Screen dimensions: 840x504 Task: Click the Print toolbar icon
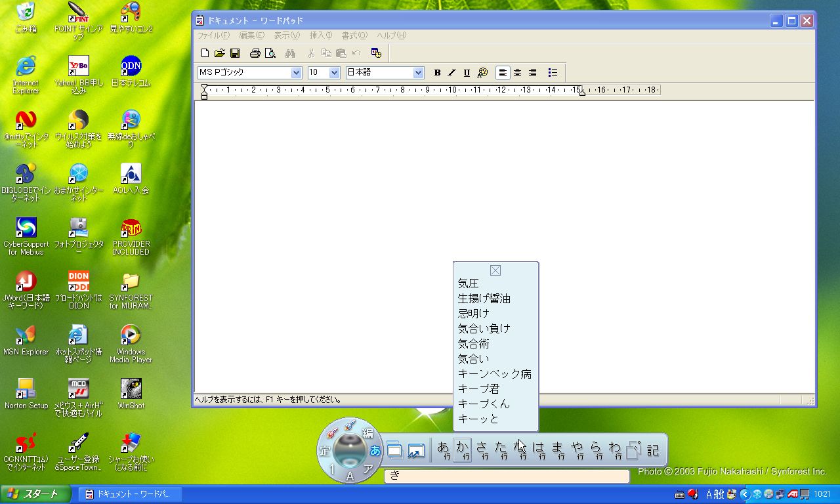click(x=255, y=53)
